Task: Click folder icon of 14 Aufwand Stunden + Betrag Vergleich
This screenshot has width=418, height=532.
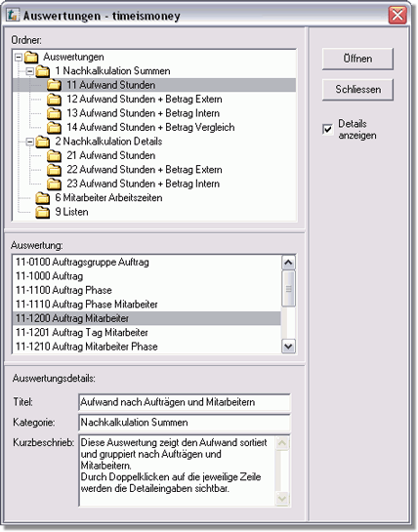Action: point(54,128)
